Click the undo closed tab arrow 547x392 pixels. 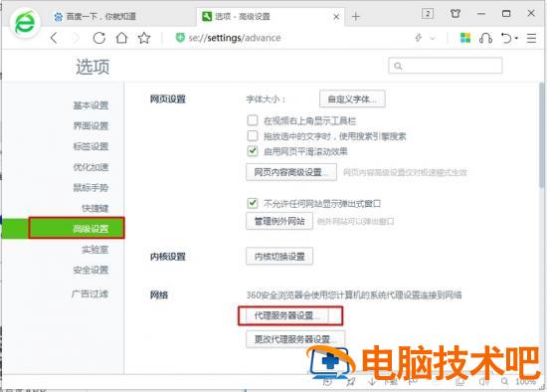pyautogui.click(x=506, y=38)
